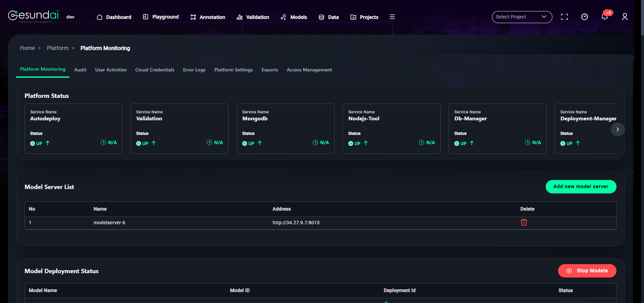Open the Dashboard home icon
The width and height of the screenshot is (644, 303).
tap(100, 17)
